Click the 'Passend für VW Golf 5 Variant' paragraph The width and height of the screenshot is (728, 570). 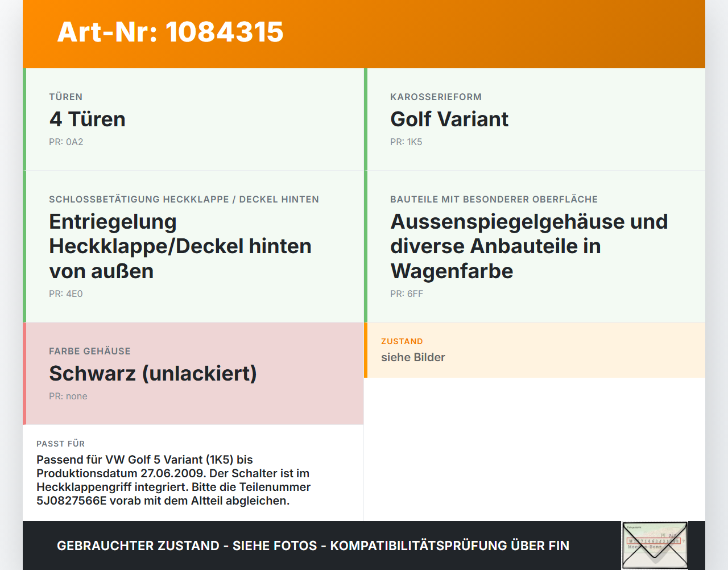pos(173,480)
